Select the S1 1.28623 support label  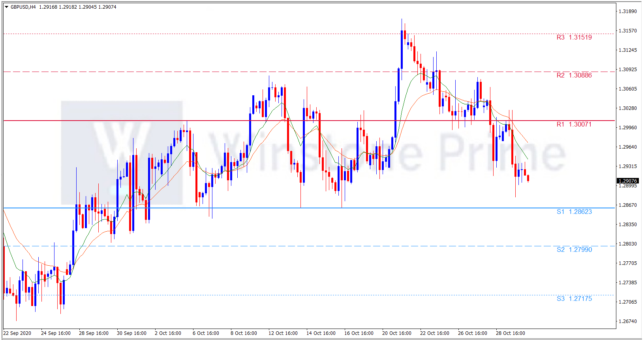click(574, 212)
